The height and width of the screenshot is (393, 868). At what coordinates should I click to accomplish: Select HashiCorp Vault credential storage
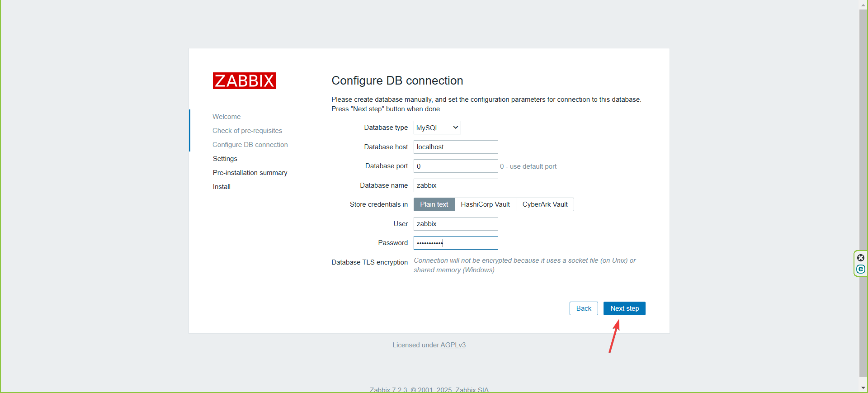pos(485,204)
